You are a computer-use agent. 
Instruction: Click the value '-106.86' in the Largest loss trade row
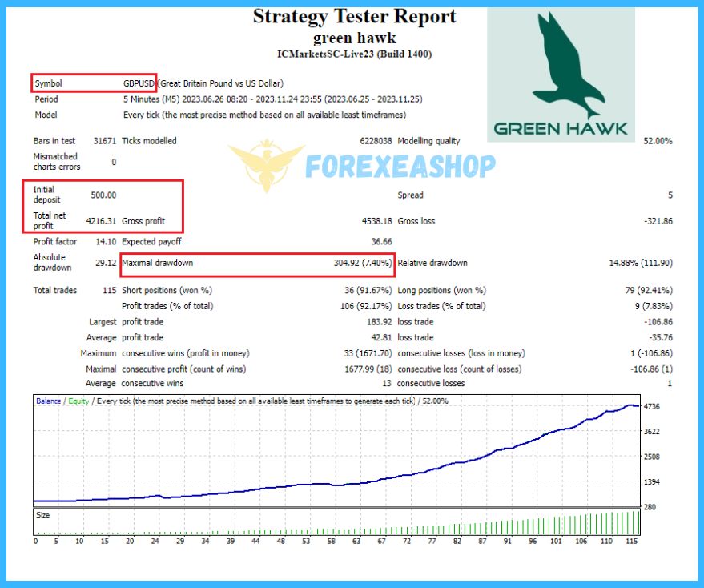pyautogui.click(x=658, y=321)
